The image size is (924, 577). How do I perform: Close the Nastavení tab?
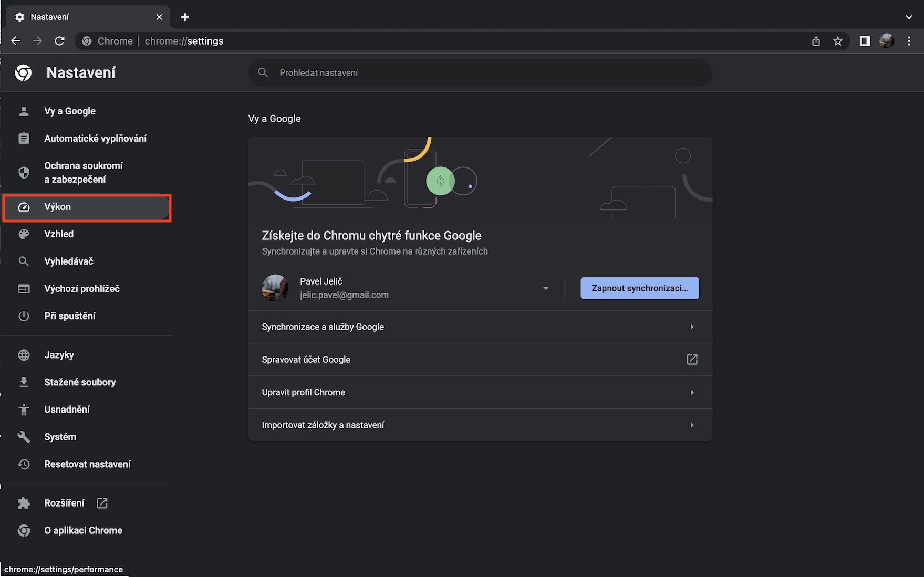click(x=159, y=17)
